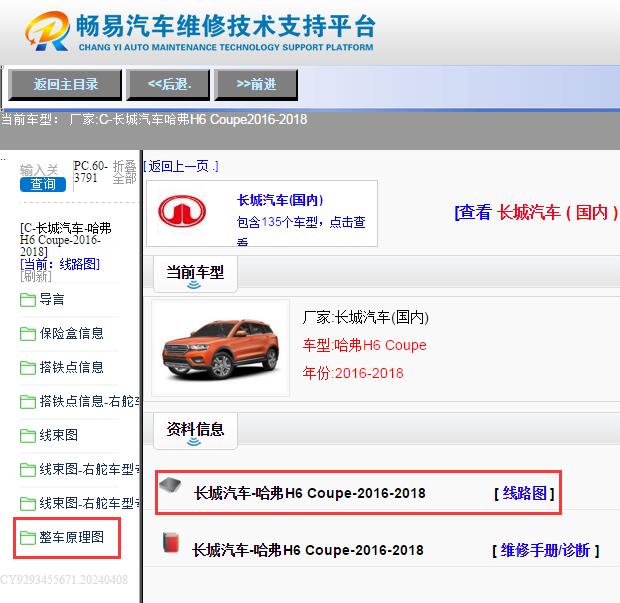Select the 导言 tree item label
The height and width of the screenshot is (603, 620).
point(51,299)
